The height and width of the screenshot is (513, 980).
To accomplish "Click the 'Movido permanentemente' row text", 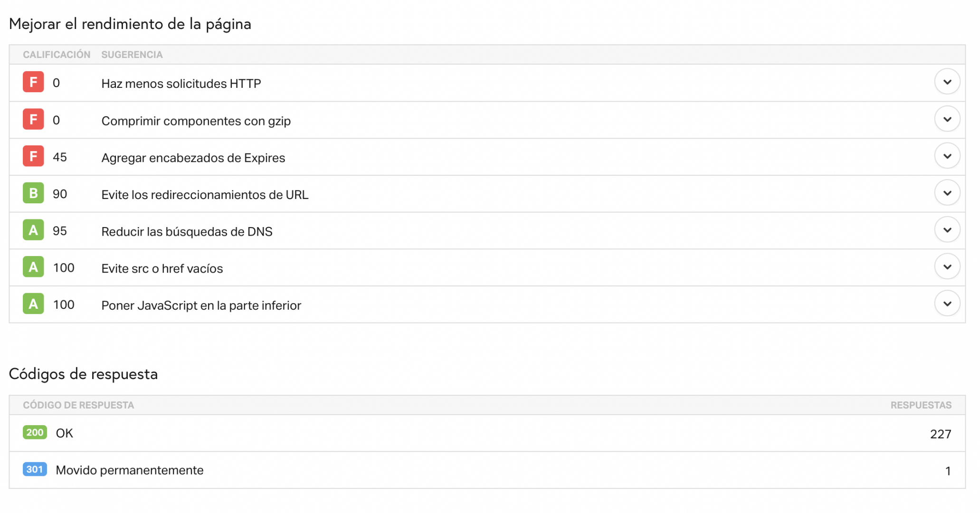I will (130, 470).
